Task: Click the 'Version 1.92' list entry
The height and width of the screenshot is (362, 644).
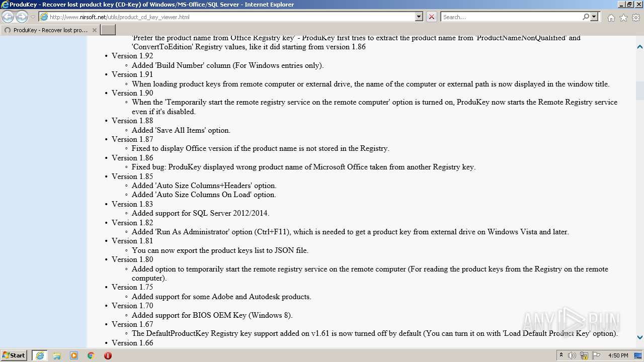Action: tap(132, 56)
